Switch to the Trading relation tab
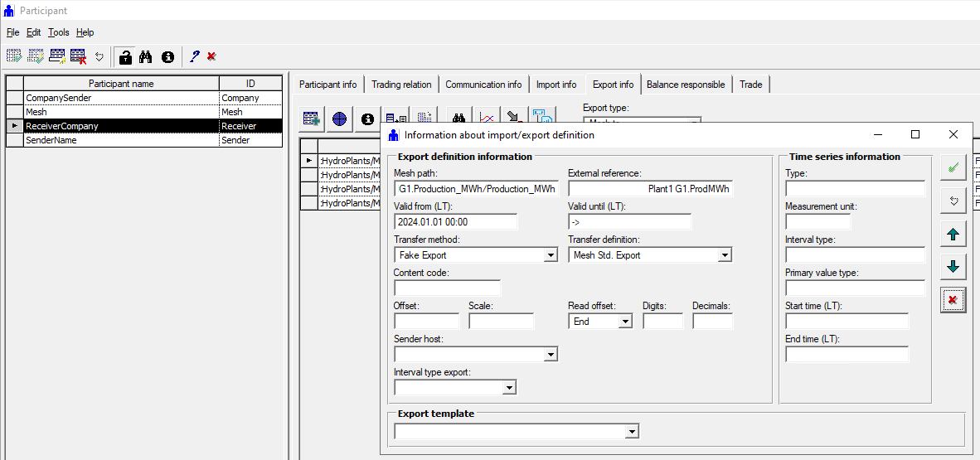980x460 pixels. 401,85
